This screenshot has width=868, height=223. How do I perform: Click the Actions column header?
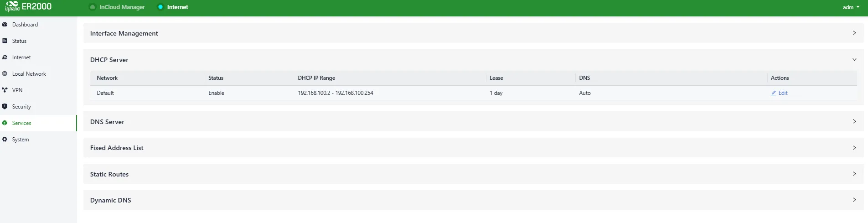tap(780, 78)
